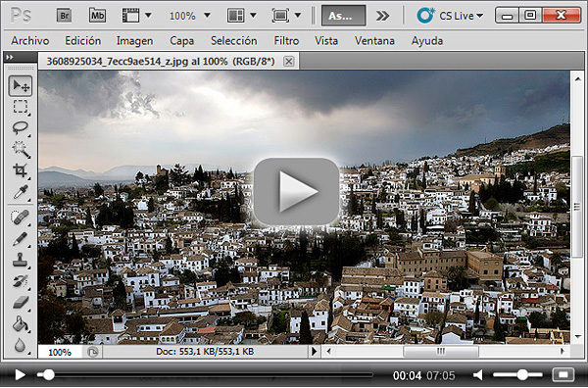The height and width of the screenshot is (388, 588).
Task: Click the horizontal scrollbar left arrow
Action: coord(329,352)
